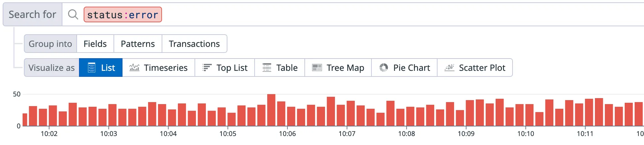Click the Scatter Plot icon
Viewport: 644px width, 145px height.
(x=449, y=68)
